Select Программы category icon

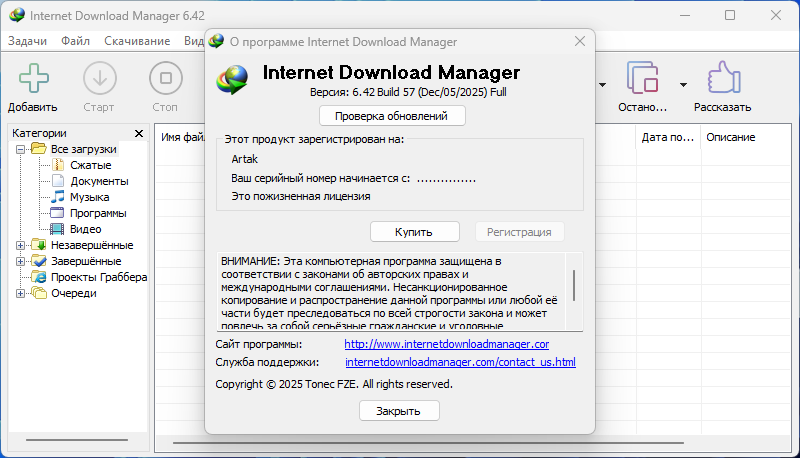[57, 213]
